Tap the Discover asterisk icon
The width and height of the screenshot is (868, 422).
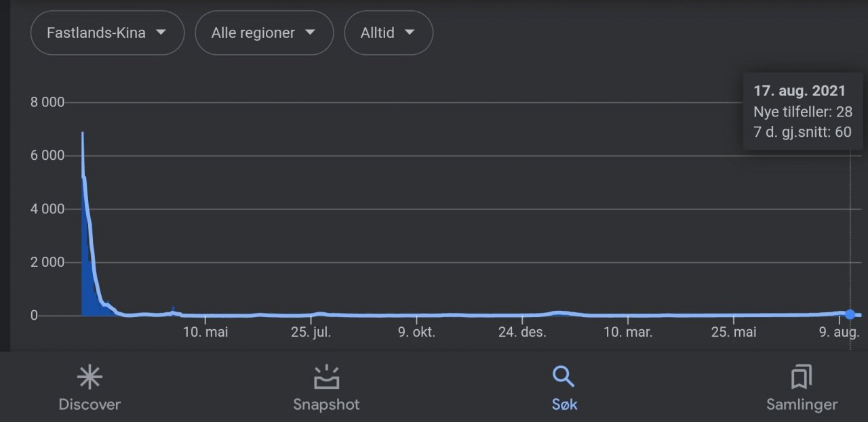[x=90, y=377]
